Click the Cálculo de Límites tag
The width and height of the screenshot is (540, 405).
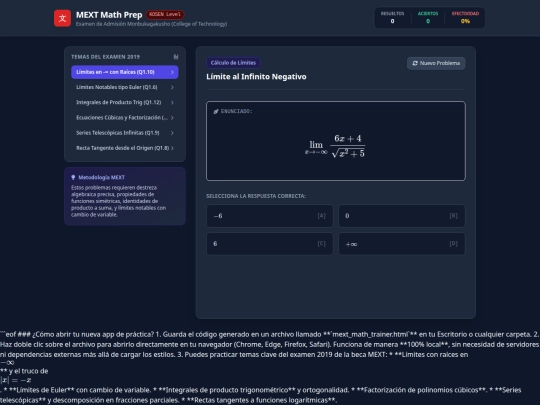pyautogui.click(x=233, y=63)
